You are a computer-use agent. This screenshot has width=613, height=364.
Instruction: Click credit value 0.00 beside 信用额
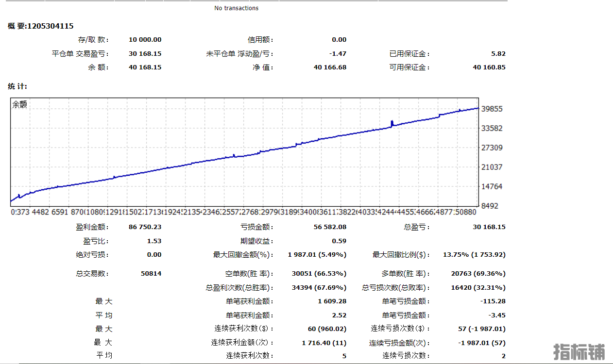tap(339, 40)
